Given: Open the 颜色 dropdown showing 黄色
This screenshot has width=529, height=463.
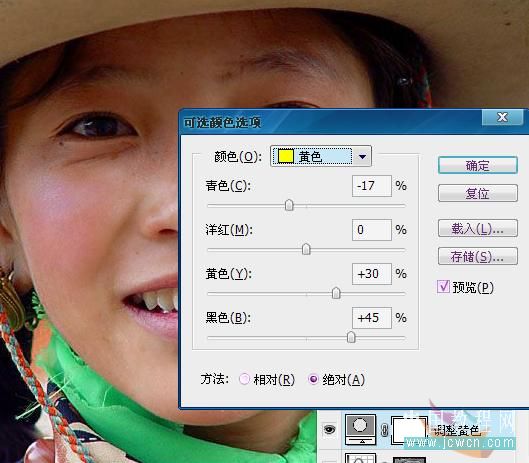Looking at the screenshot, I should click(x=321, y=156).
